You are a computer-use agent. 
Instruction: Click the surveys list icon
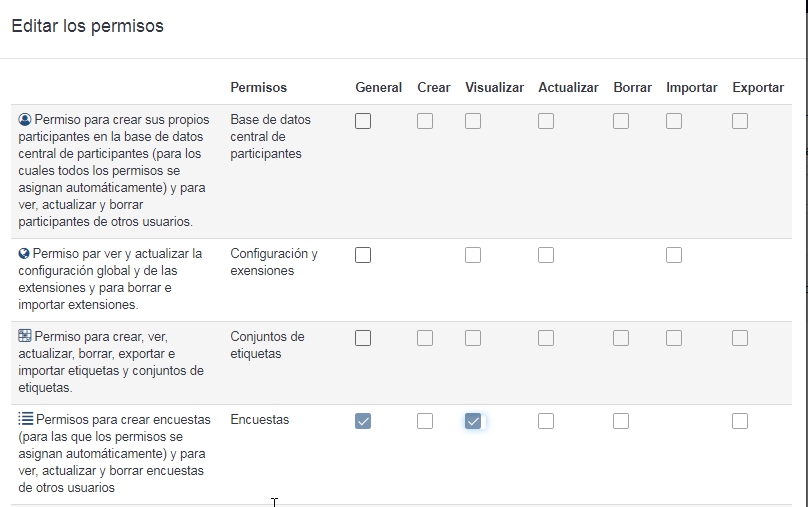[x=25, y=420]
